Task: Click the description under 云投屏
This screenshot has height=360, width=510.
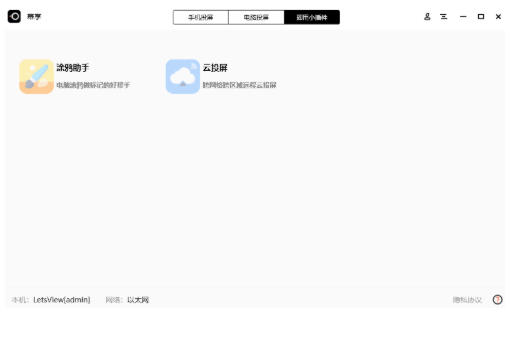Action: 239,85
